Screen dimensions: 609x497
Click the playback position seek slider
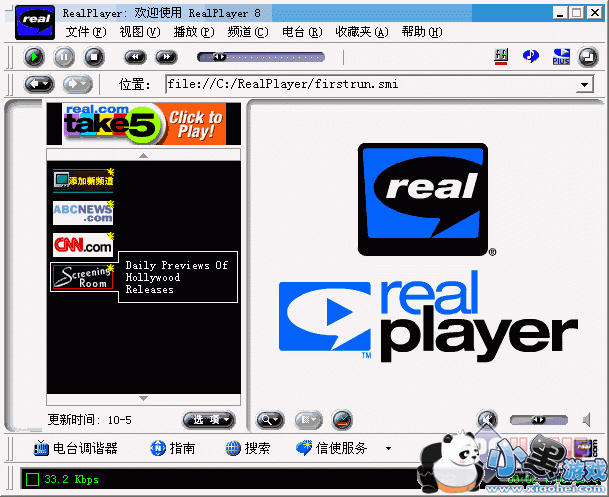(x=261, y=57)
